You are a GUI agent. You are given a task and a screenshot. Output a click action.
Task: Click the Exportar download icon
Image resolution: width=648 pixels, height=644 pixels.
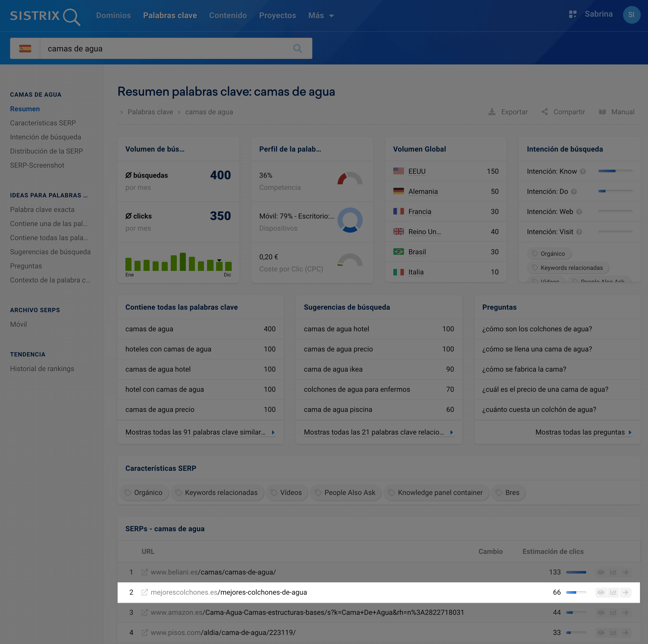coord(492,112)
